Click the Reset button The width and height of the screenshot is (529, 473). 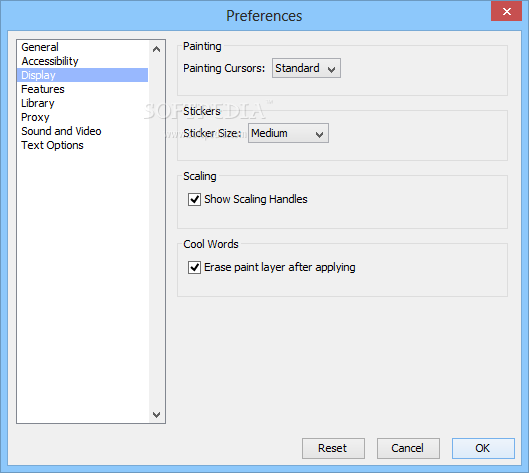[333, 448]
